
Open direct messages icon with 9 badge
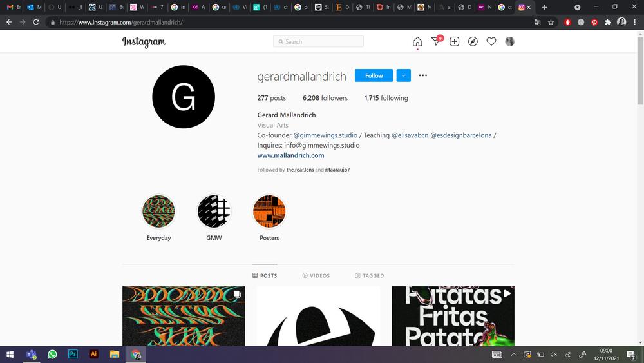437,41
